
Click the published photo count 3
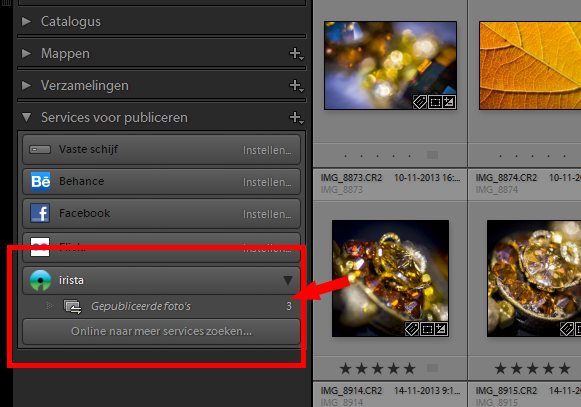[289, 306]
